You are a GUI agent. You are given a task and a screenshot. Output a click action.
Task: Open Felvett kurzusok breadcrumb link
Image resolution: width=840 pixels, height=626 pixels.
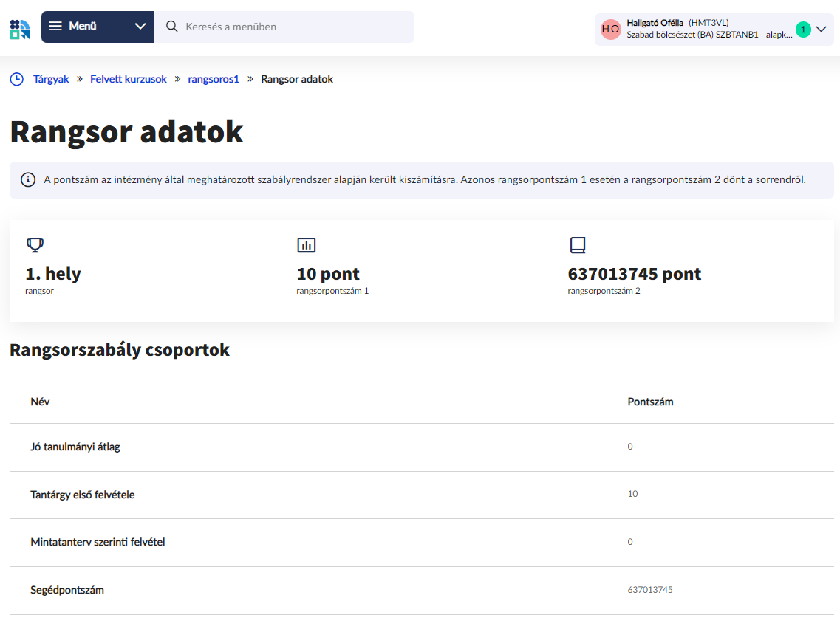click(129, 79)
